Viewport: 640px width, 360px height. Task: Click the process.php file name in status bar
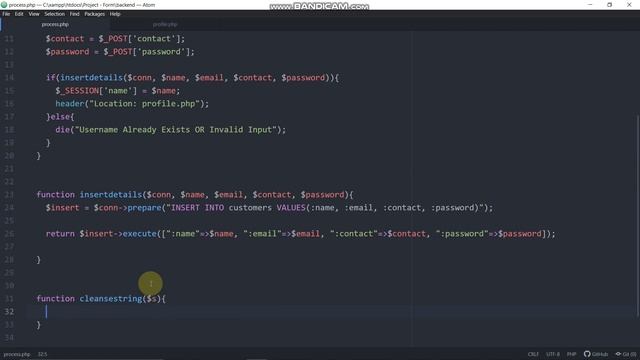(x=17, y=354)
